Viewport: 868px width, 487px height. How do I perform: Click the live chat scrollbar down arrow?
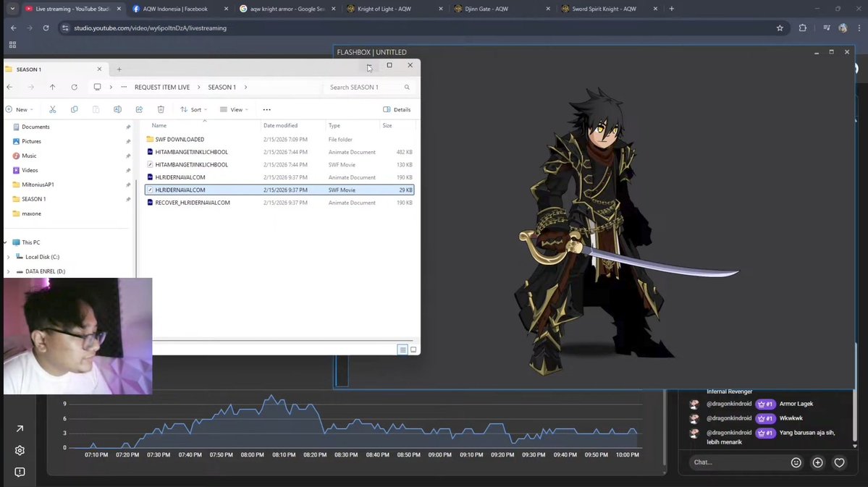pyautogui.click(x=855, y=446)
